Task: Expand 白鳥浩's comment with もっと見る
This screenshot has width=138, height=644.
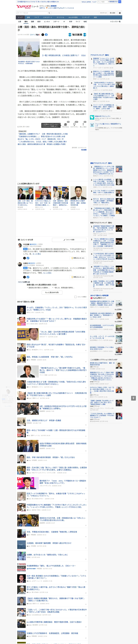Action: pos(47,273)
